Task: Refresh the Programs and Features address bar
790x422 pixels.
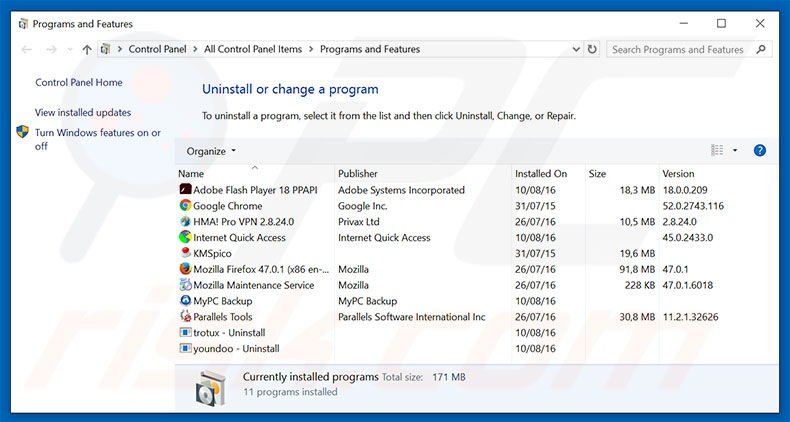Action: coord(592,49)
